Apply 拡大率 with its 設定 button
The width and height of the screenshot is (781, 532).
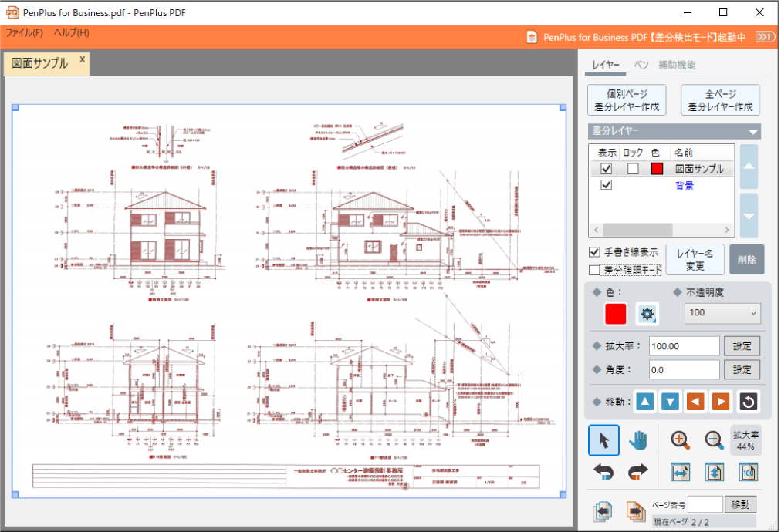(x=742, y=346)
